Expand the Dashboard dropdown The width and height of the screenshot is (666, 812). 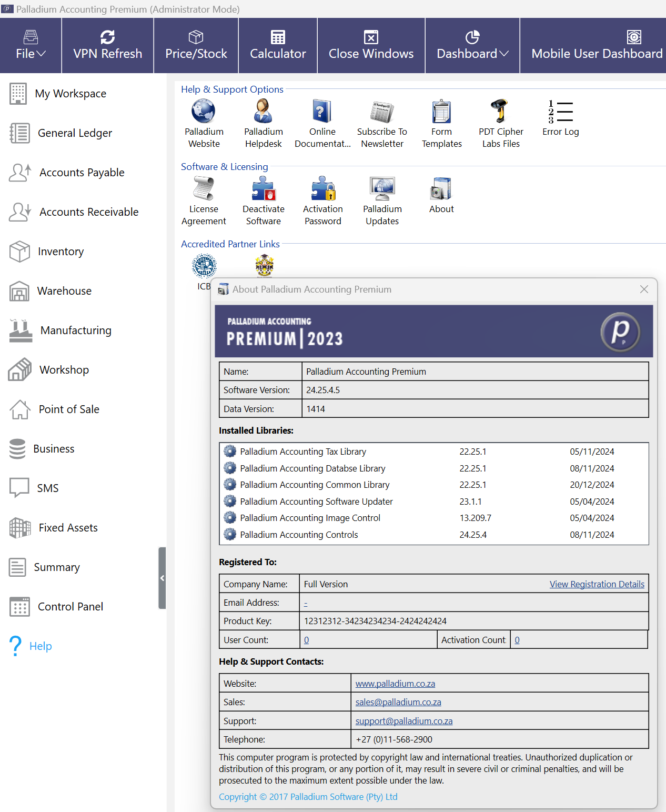[472, 46]
